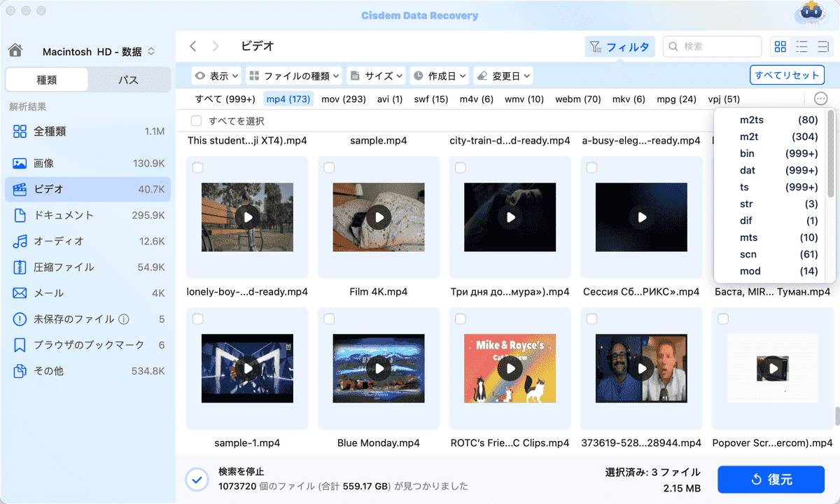Click すべてリセット button
Viewport: 840px width, 504px height.
coord(786,76)
